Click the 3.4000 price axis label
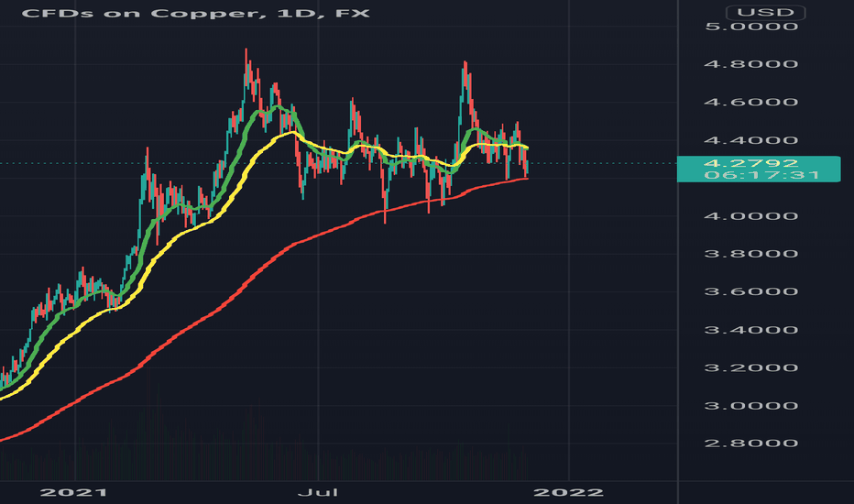This screenshot has width=854, height=504. click(x=751, y=330)
